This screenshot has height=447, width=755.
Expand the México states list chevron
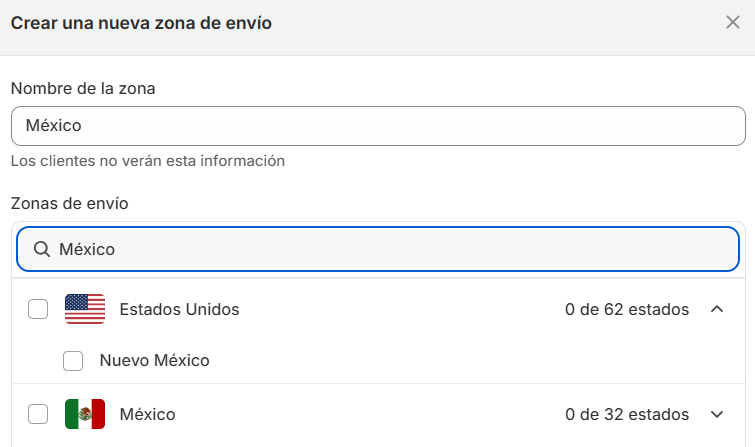(717, 414)
